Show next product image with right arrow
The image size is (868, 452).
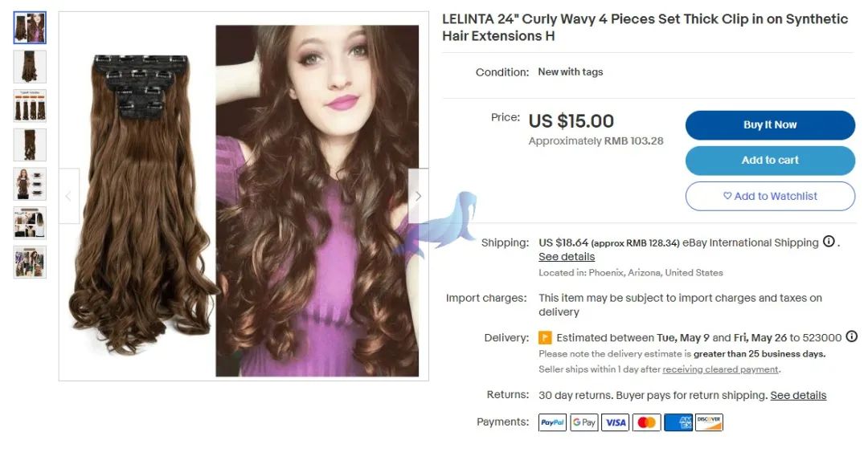pyautogui.click(x=418, y=196)
